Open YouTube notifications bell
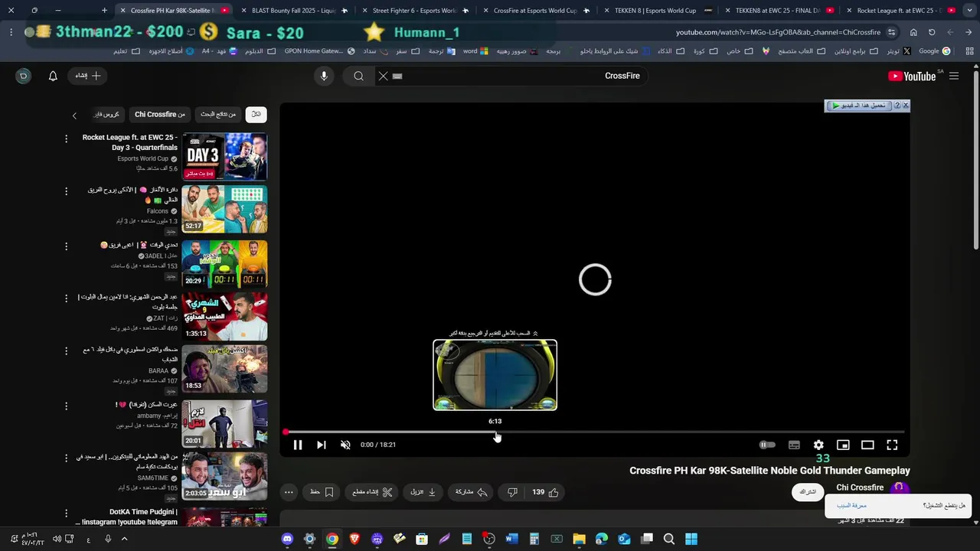This screenshot has height=551, width=980. click(53, 76)
